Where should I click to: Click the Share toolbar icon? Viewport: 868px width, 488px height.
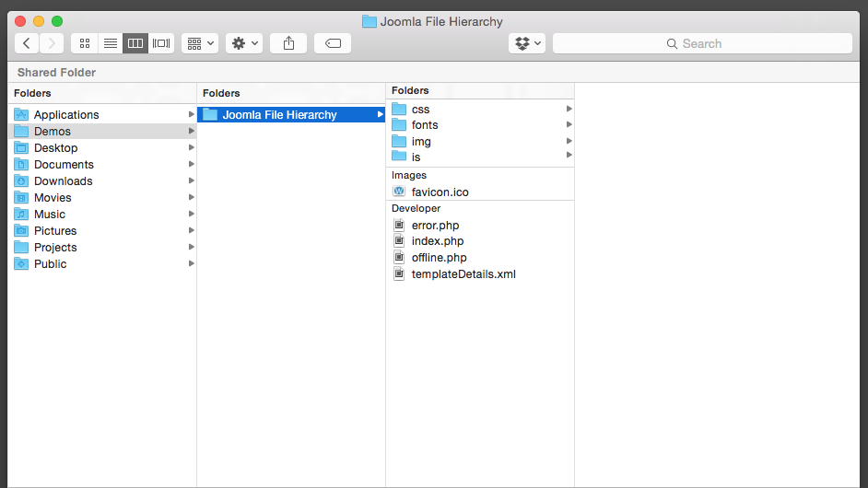tap(288, 43)
